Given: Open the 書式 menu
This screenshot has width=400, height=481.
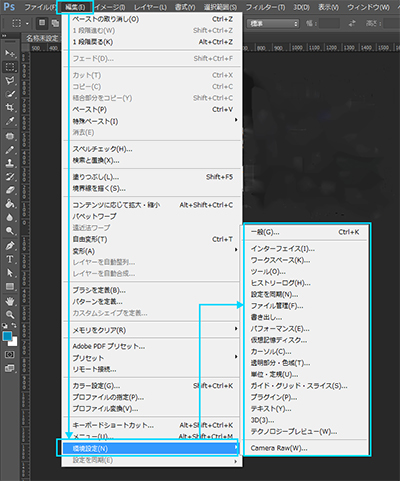Looking at the screenshot, I should pyautogui.click(x=185, y=7).
